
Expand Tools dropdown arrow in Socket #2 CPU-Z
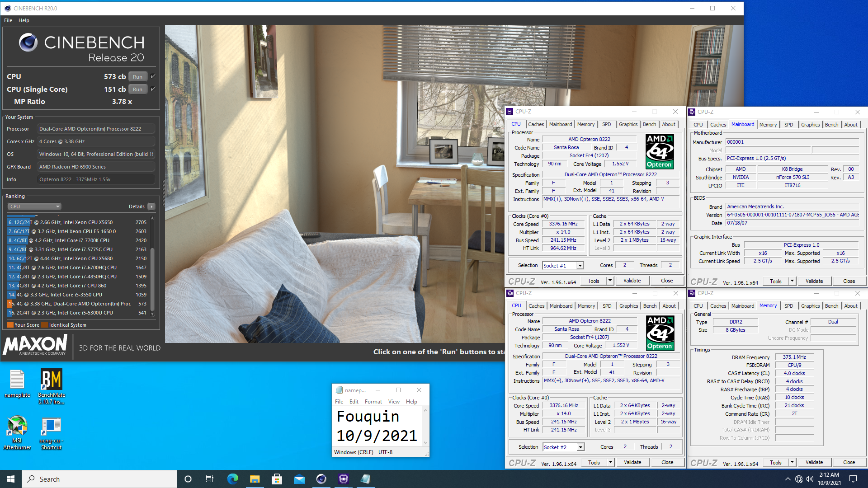(x=610, y=462)
